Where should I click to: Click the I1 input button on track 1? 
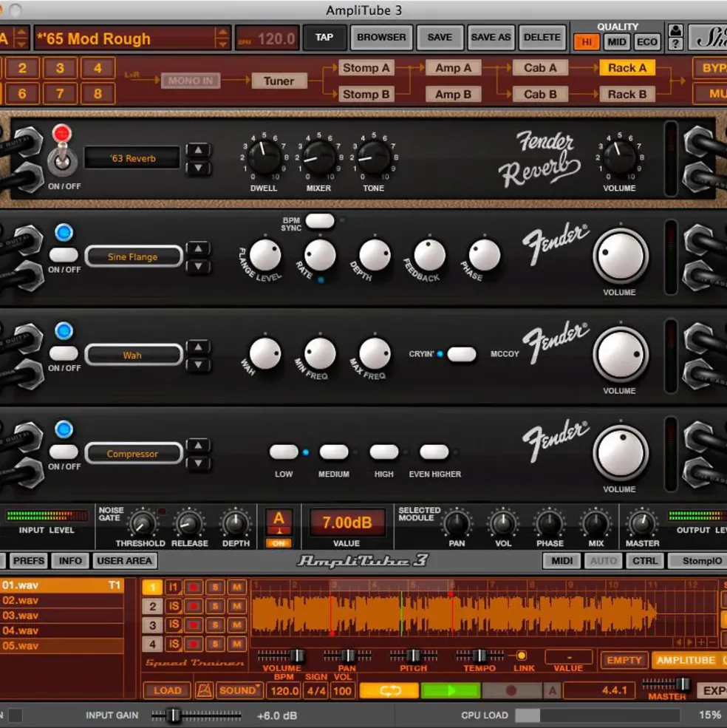(x=173, y=588)
